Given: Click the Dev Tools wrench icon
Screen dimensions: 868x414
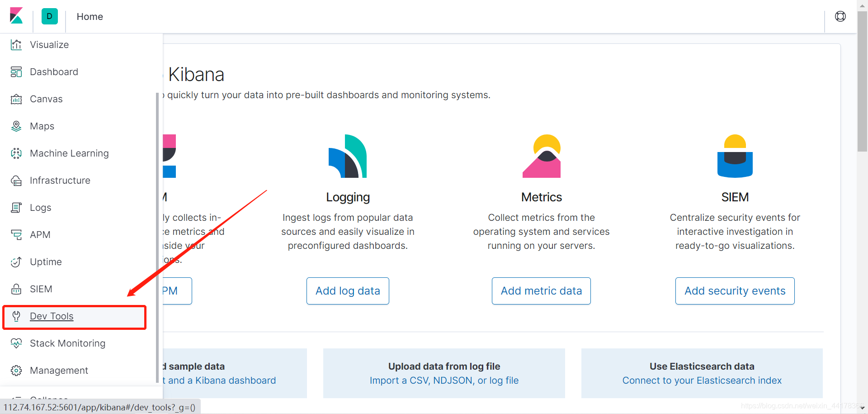Looking at the screenshot, I should point(16,316).
